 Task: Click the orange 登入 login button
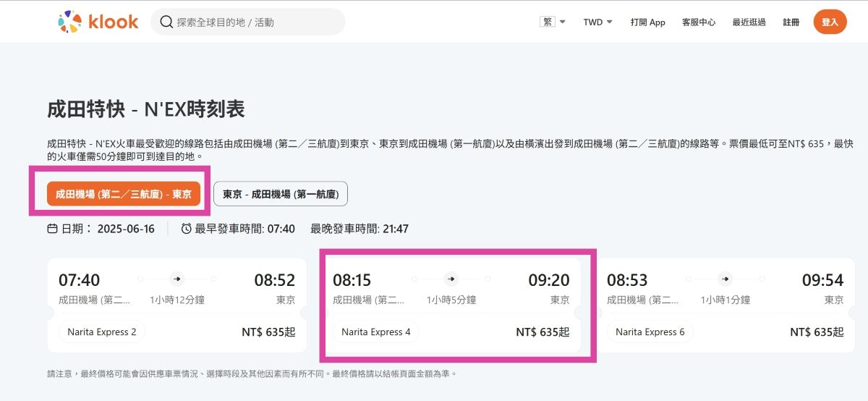830,22
